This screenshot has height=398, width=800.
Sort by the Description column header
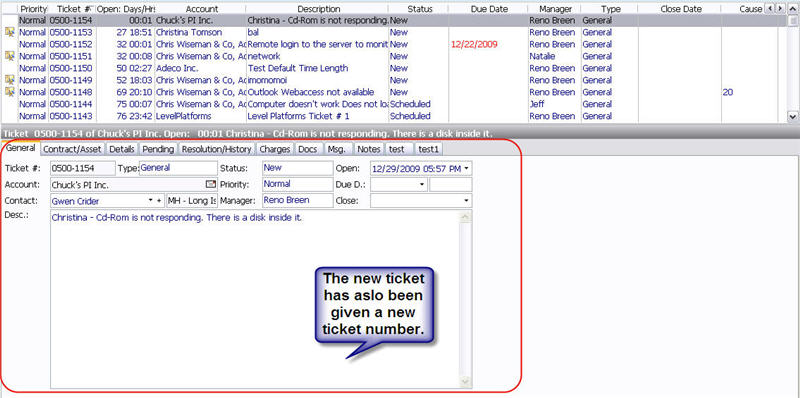318,9
